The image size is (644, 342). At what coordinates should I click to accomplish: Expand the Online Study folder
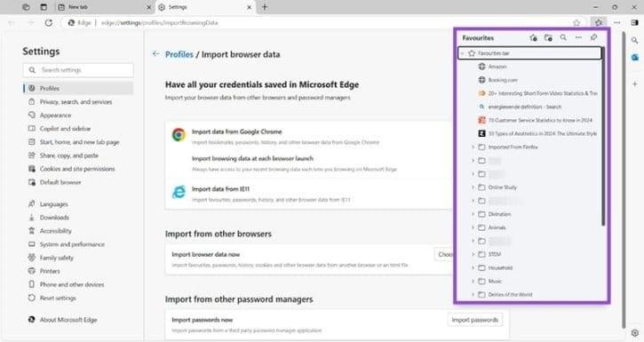click(x=473, y=187)
